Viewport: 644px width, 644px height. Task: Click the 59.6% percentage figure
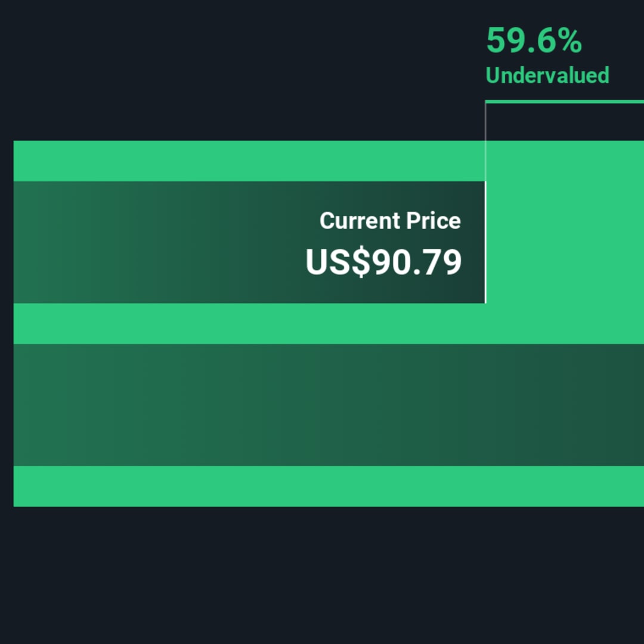click(x=534, y=41)
